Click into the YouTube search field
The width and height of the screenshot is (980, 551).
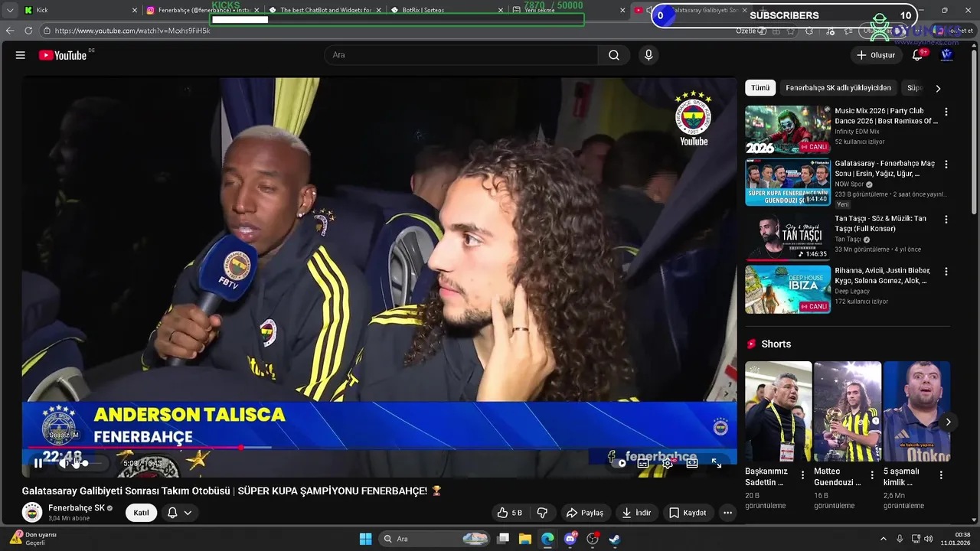coord(461,55)
